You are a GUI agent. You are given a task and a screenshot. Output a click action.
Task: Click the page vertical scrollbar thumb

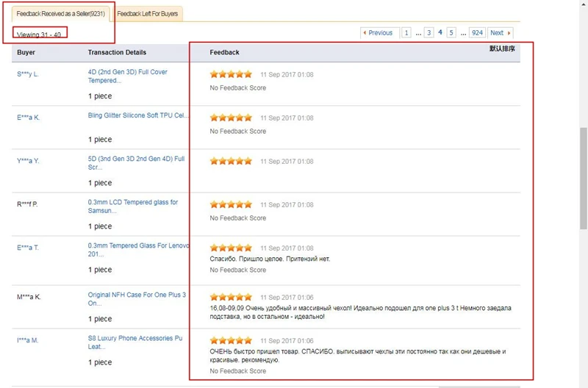(x=584, y=178)
